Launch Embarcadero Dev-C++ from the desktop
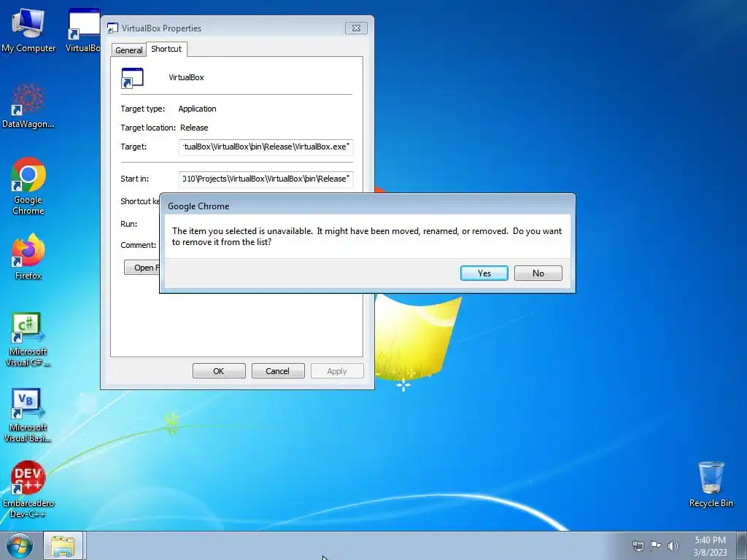Screen dimensions: 747x560 click(x=28, y=489)
